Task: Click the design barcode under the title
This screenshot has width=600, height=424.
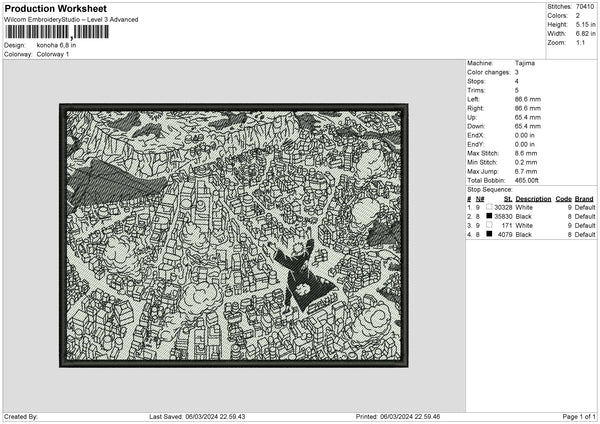Action: (x=41, y=32)
